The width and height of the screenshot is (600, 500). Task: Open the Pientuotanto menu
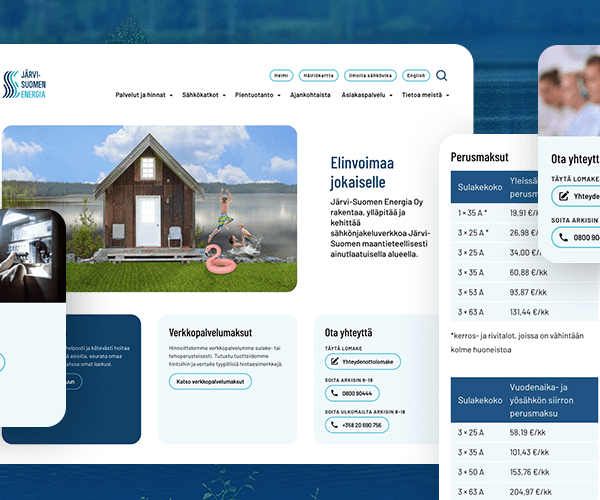pos(254,95)
